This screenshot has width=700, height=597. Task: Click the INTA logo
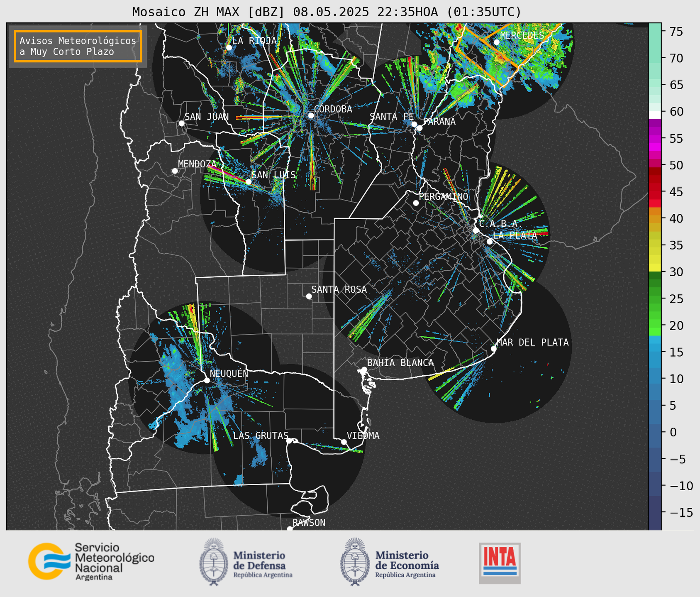tap(500, 563)
